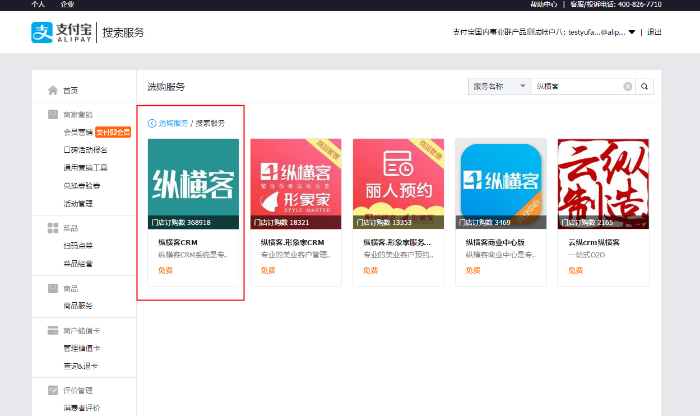Click the 丽人预约 service thumbnail

398,184
